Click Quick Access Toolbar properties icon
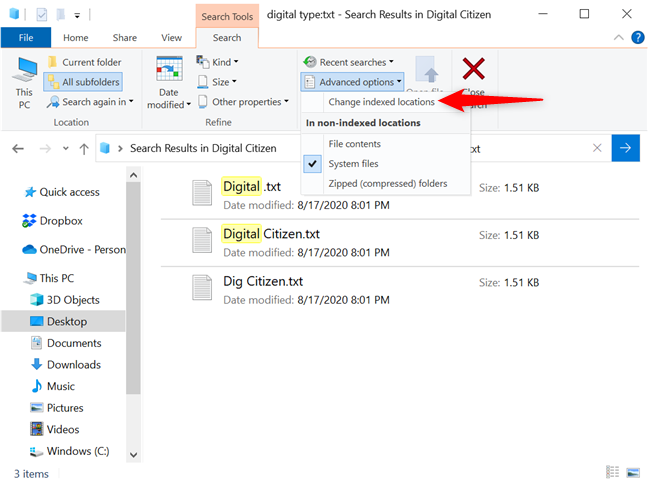The height and width of the screenshot is (484, 648). (x=42, y=15)
